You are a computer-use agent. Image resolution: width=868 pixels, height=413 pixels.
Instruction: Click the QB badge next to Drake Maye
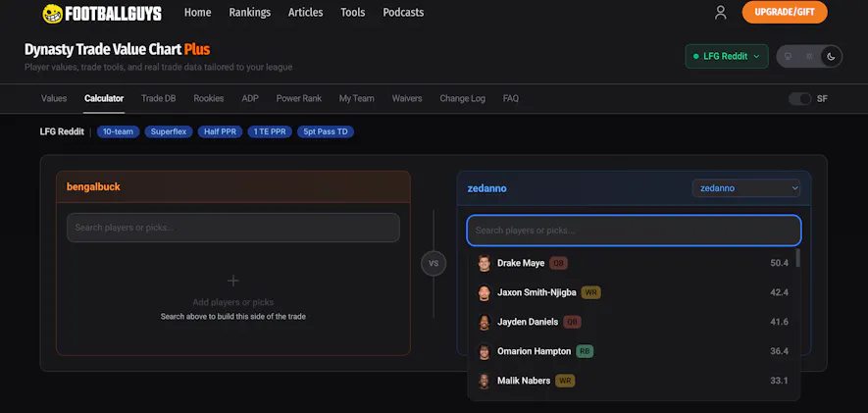[x=558, y=264]
